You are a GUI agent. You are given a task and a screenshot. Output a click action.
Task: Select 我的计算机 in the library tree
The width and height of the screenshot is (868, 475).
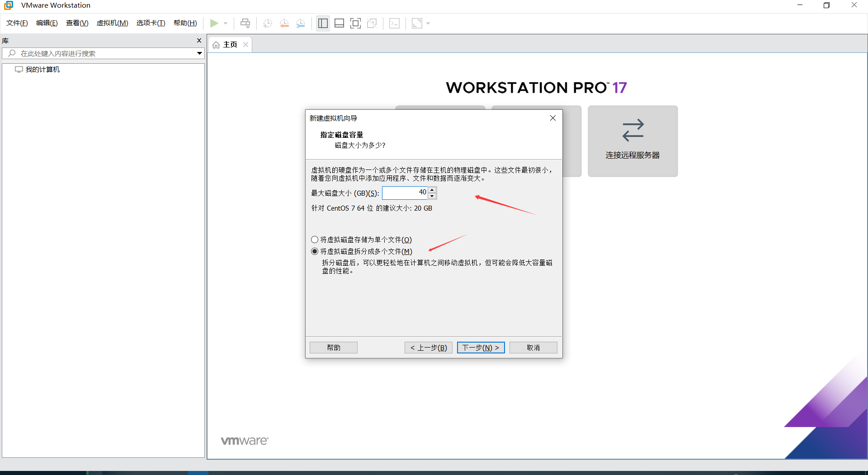(42, 70)
